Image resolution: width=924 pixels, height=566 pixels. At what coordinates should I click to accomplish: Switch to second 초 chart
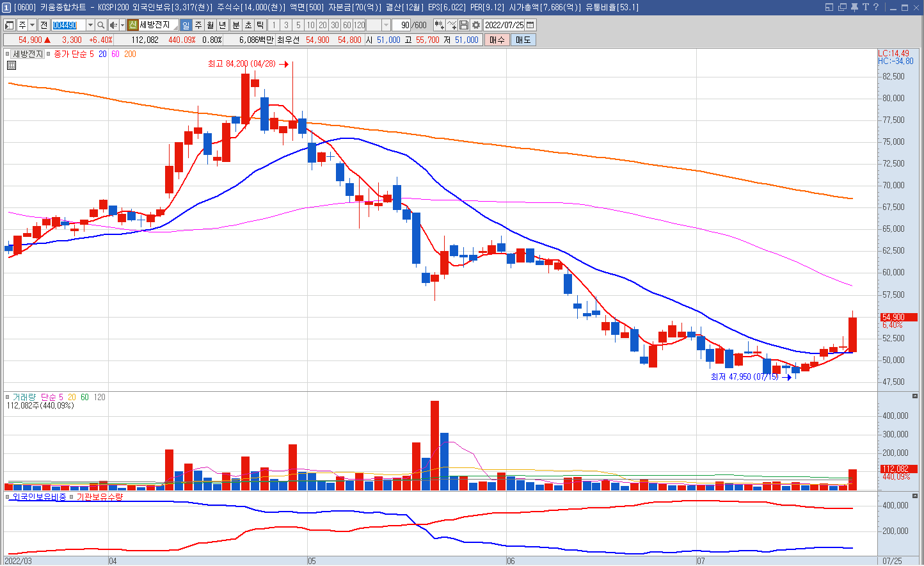tap(248, 25)
